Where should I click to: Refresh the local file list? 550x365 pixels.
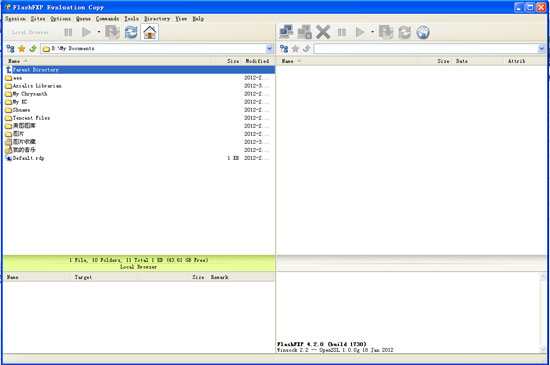[131, 32]
